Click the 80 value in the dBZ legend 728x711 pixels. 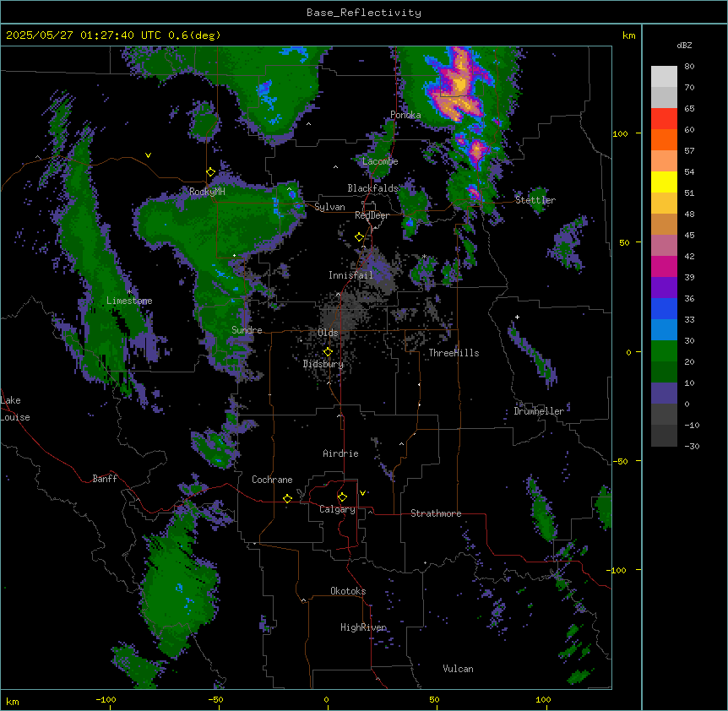click(x=689, y=67)
